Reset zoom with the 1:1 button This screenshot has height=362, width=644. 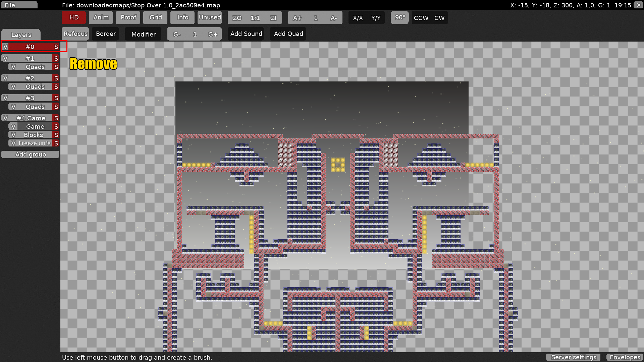pos(255,18)
